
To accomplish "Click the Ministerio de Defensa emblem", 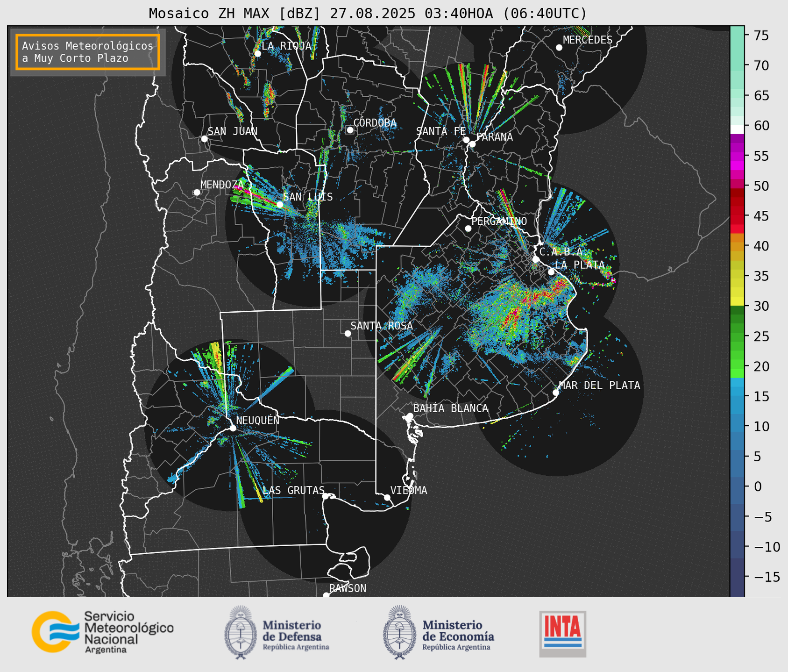I will click(240, 633).
